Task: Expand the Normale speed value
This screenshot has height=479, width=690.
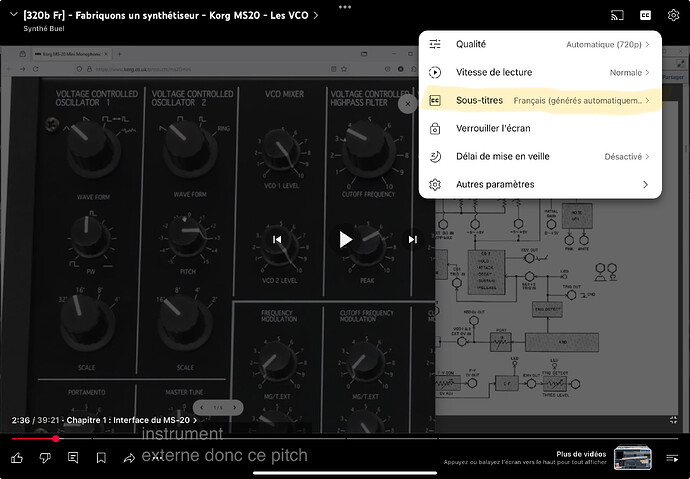Action: click(x=629, y=73)
